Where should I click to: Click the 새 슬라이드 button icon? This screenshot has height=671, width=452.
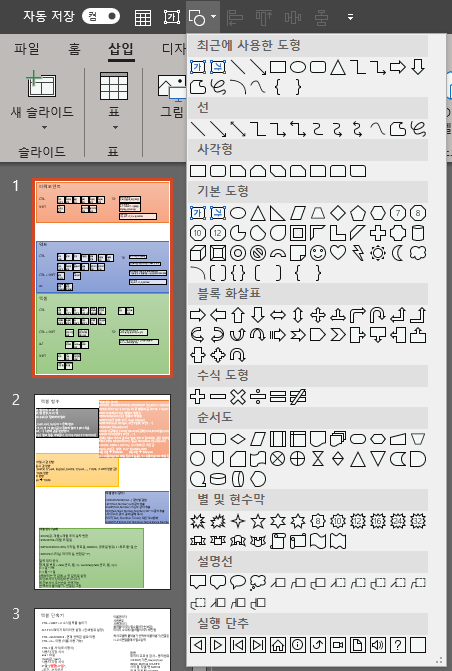tap(41, 84)
